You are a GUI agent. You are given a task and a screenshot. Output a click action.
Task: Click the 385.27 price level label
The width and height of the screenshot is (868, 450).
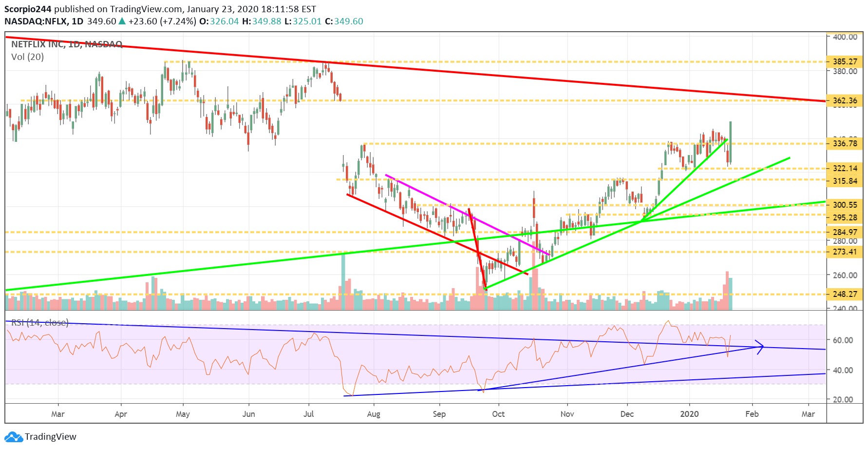tap(845, 61)
